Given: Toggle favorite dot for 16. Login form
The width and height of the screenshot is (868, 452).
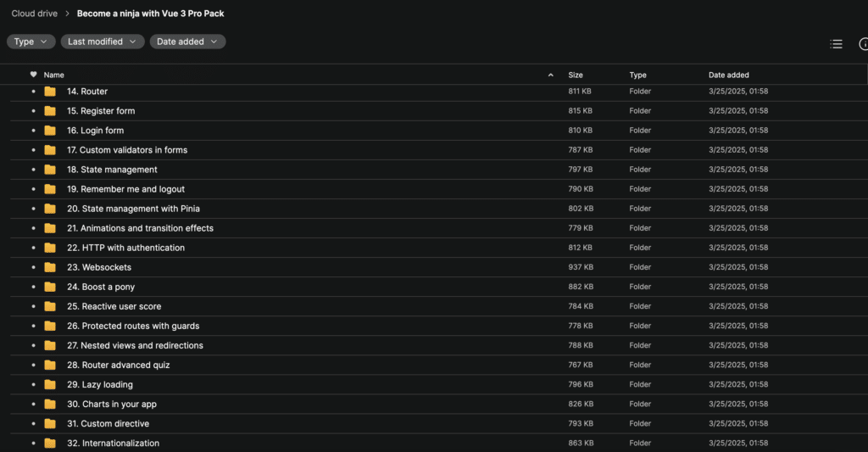Looking at the screenshot, I should [33, 131].
